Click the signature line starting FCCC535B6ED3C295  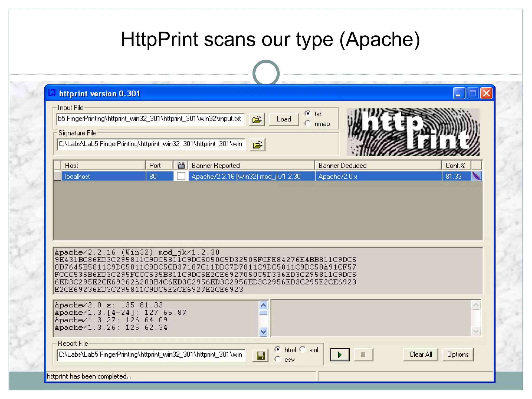point(205,275)
